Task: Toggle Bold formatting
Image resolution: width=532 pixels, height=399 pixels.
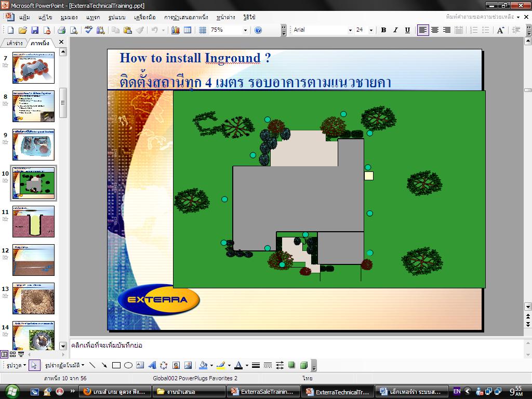Action: tap(383, 30)
